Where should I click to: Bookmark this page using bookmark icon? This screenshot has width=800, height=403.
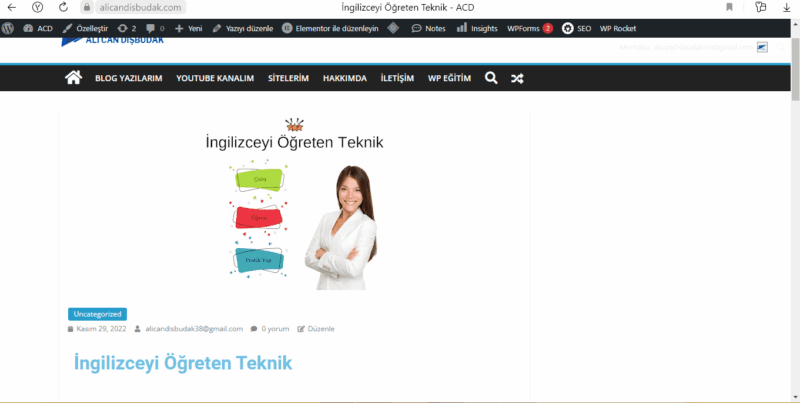click(x=728, y=7)
